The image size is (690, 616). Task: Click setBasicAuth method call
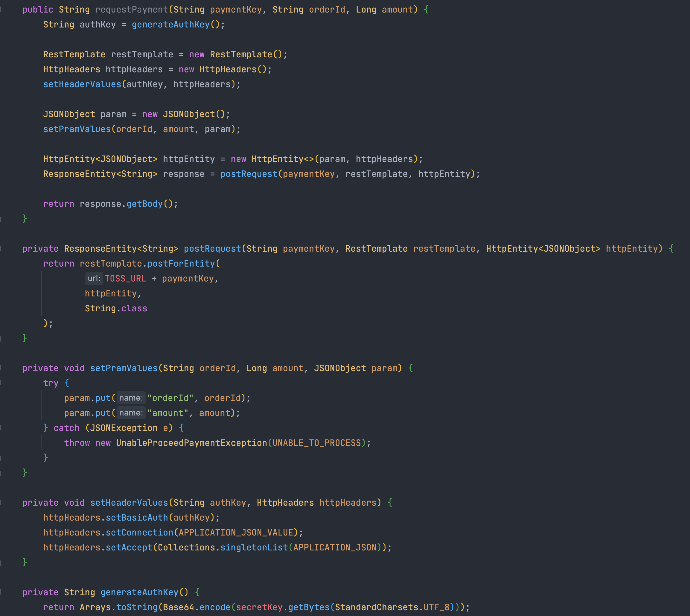point(137,517)
